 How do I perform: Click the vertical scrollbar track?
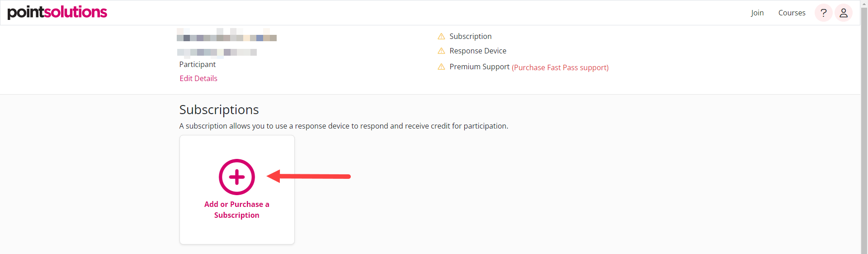coord(864,136)
